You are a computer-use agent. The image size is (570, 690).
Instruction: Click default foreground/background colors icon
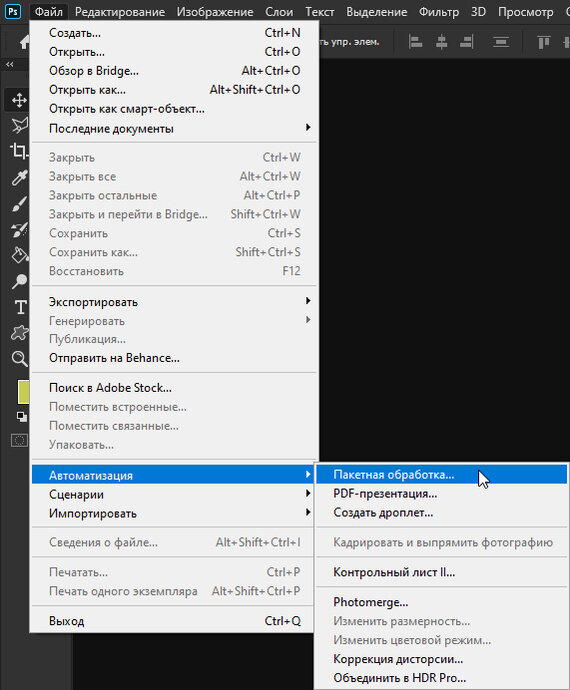(21, 416)
